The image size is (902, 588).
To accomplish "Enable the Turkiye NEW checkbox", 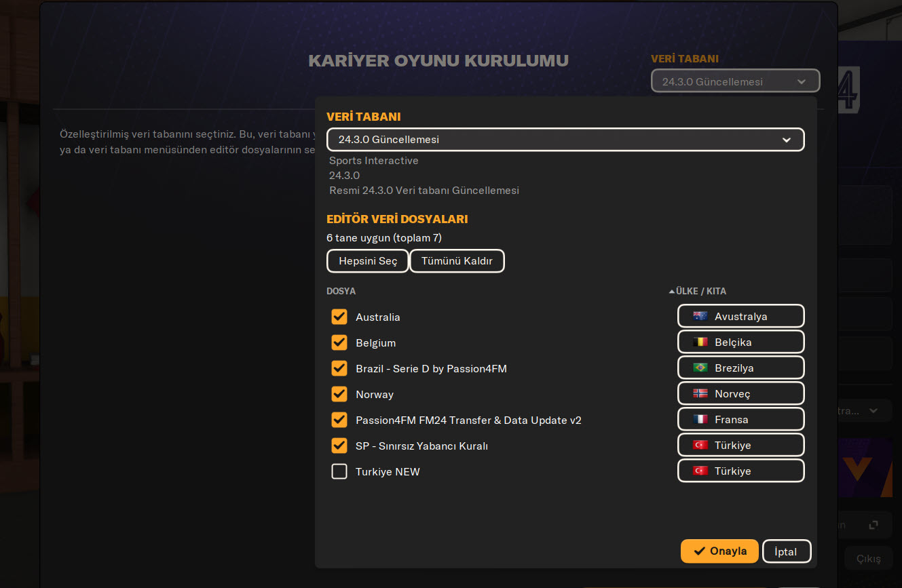I will (339, 471).
